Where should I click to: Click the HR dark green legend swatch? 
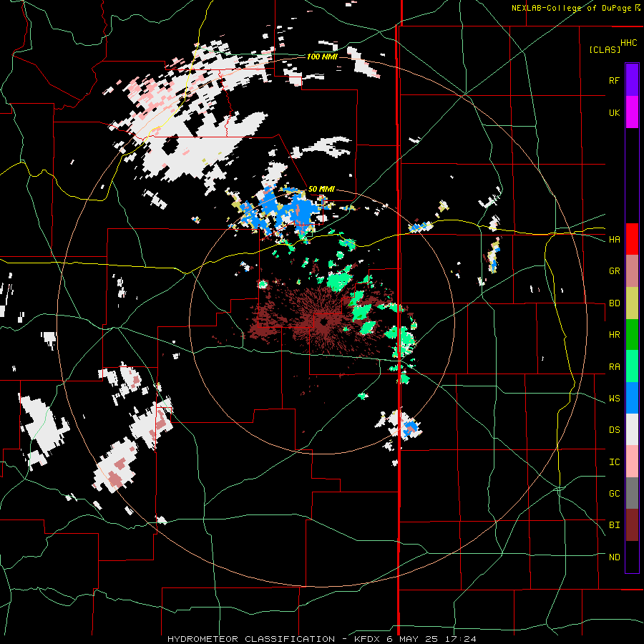click(x=632, y=335)
